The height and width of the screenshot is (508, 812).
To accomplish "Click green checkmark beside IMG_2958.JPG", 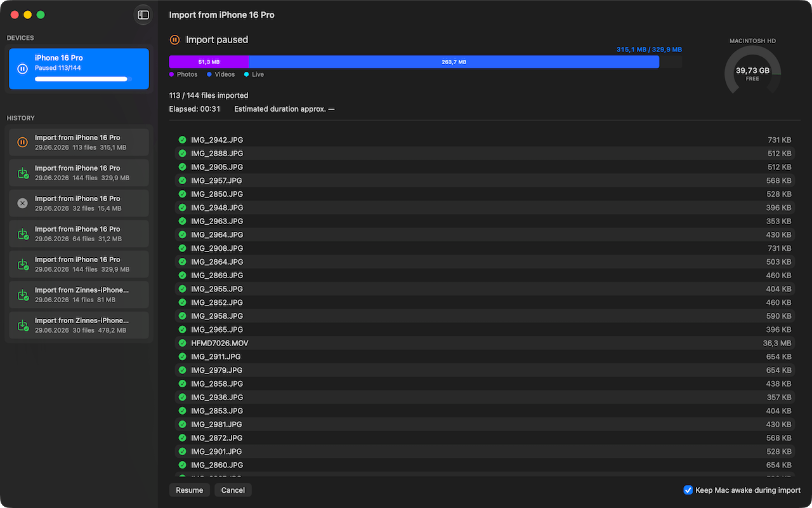I will (x=182, y=316).
